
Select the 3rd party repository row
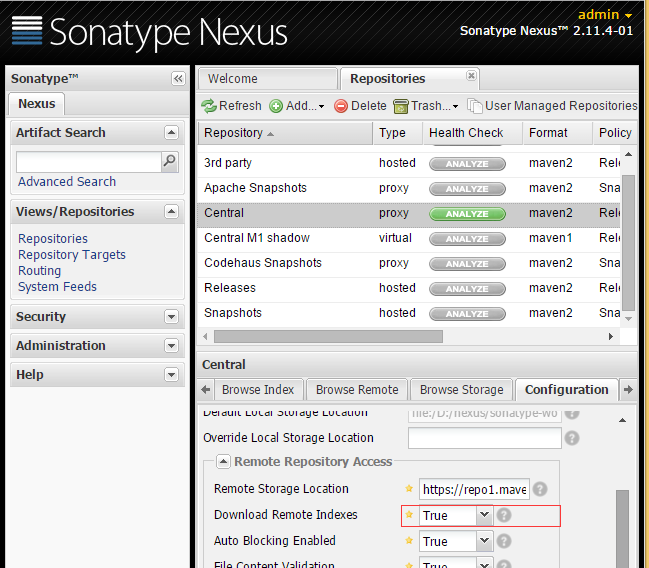pyautogui.click(x=409, y=163)
